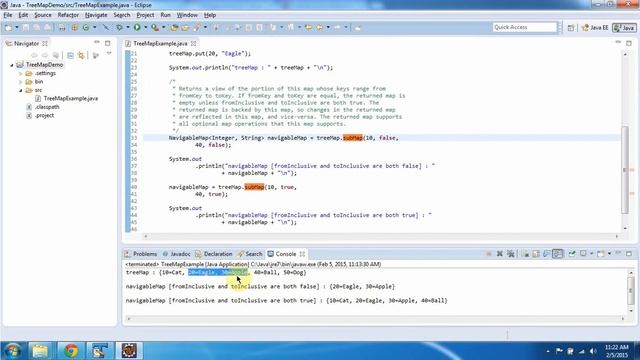
Task: Click the Save toolbar icon
Action: click(x=26, y=27)
